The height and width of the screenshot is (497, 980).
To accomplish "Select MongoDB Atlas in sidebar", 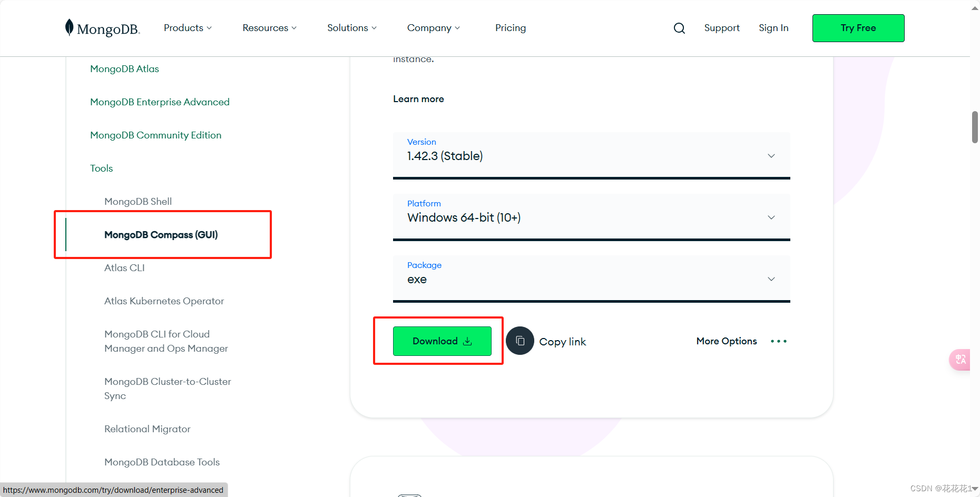I will click(x=124, y=69).
